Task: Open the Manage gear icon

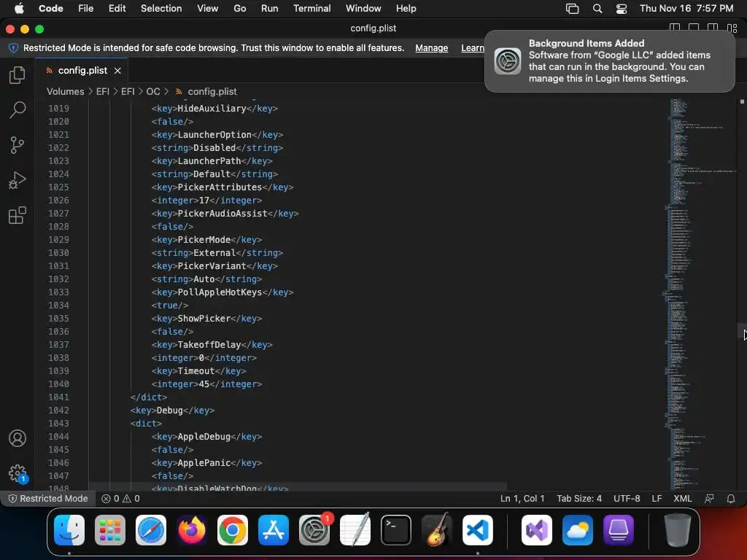Action: [x=18, y=473]
